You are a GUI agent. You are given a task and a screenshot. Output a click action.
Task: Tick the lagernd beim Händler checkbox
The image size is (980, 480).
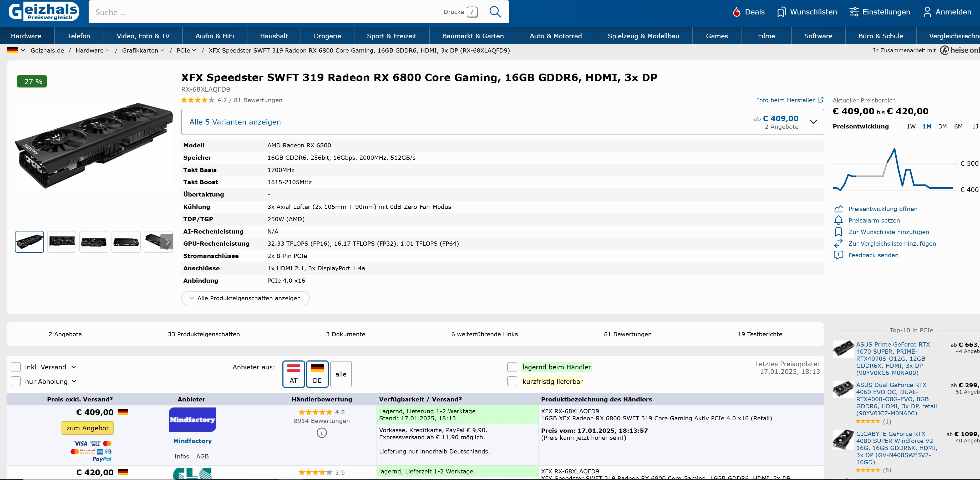click(512, 367)
